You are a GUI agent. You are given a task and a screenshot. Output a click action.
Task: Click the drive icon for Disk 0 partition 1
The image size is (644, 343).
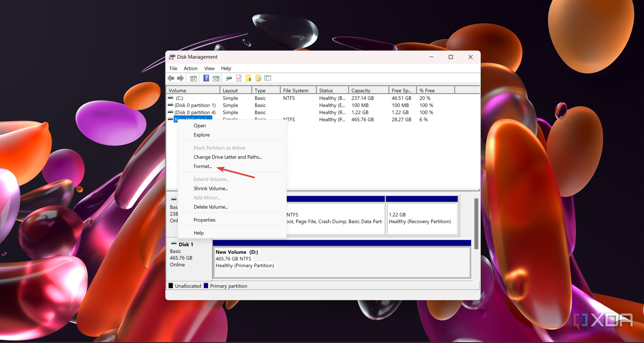pos(170,105)
